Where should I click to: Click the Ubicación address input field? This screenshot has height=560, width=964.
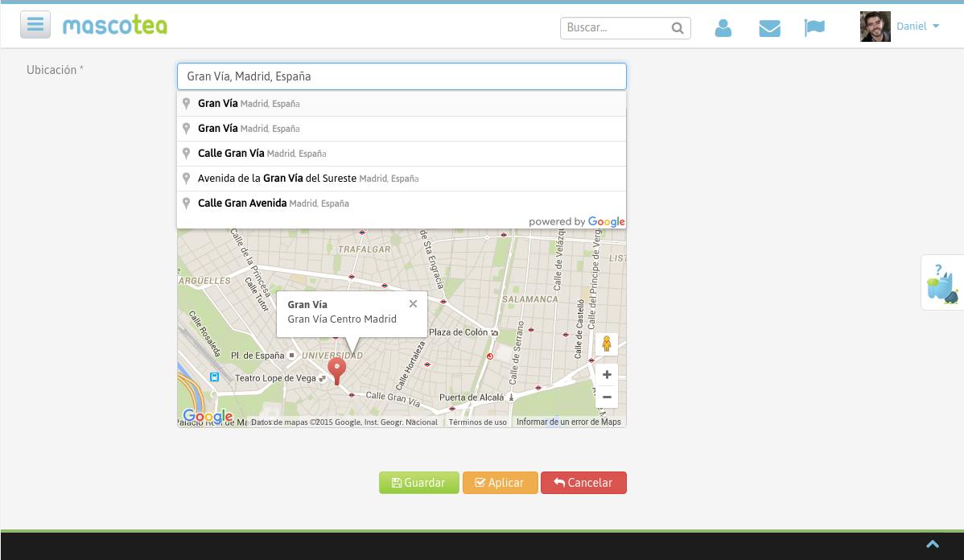pyautogui.click(x=401, y=76)
